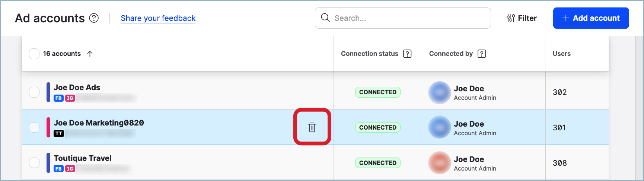644x181 pixels.
Task: Click the vertical scrollbar on the right side
Action: click(639, 108)
